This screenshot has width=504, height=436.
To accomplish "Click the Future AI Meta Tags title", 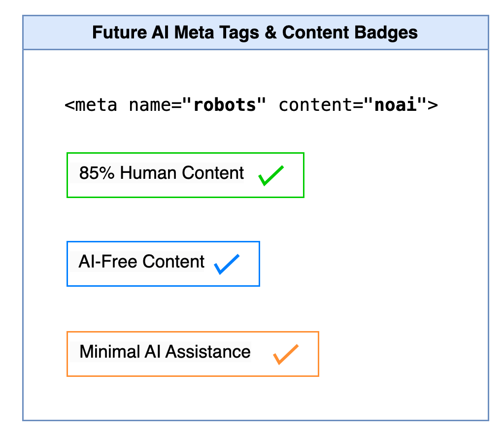I will tap(255, 33).
